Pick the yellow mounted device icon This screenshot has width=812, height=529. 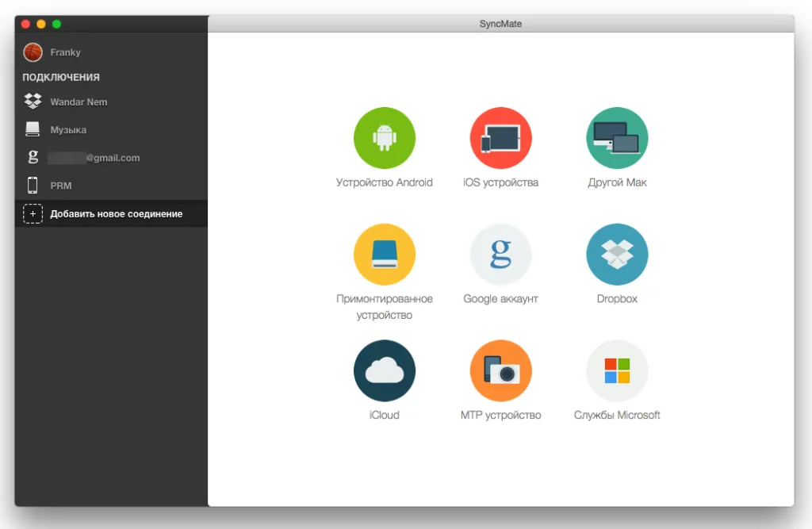384,255
